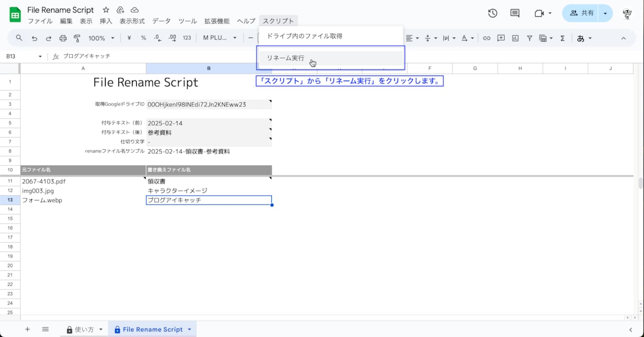The width and height of the screenshot is (644, 337).
Task: Open the 挿入 menu
Action: (x=106, y=21)
